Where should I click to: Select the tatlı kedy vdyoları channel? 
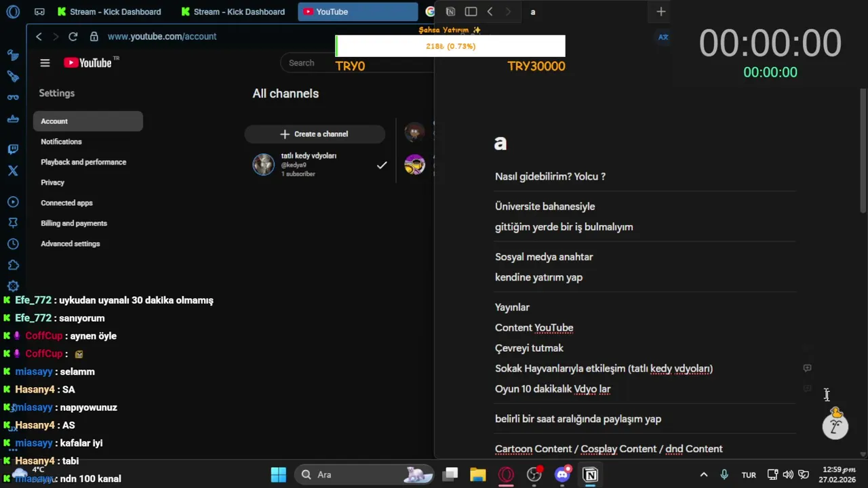319,165
